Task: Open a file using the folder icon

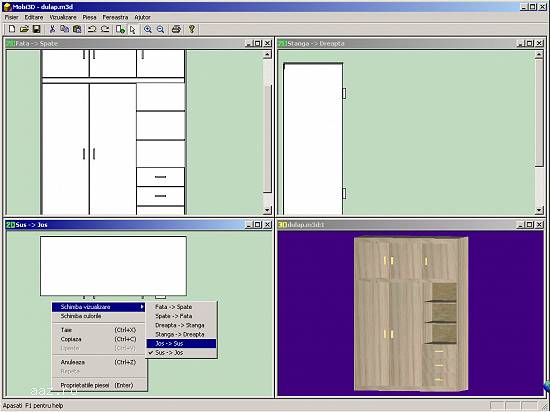Action: (24, 29)
